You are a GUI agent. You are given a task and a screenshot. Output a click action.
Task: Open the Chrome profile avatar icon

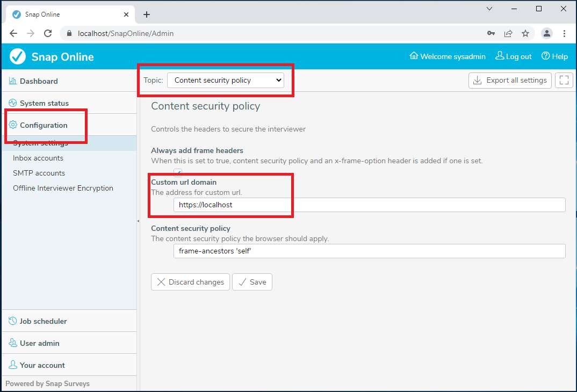tap(547, 33)
